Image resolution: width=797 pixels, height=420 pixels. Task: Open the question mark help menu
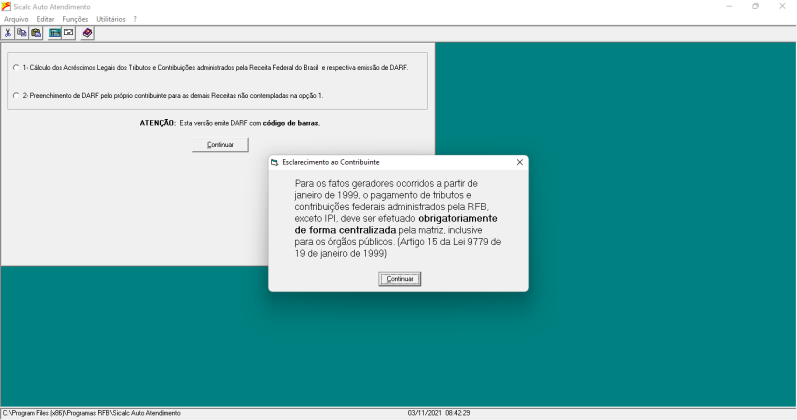click(x=135, y=19)
